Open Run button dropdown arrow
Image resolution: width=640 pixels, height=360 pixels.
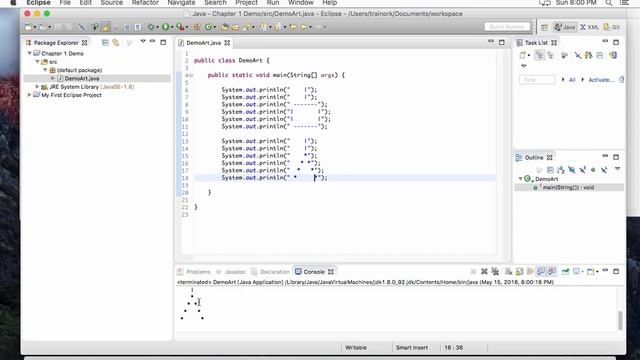click(x=172, y=27)
